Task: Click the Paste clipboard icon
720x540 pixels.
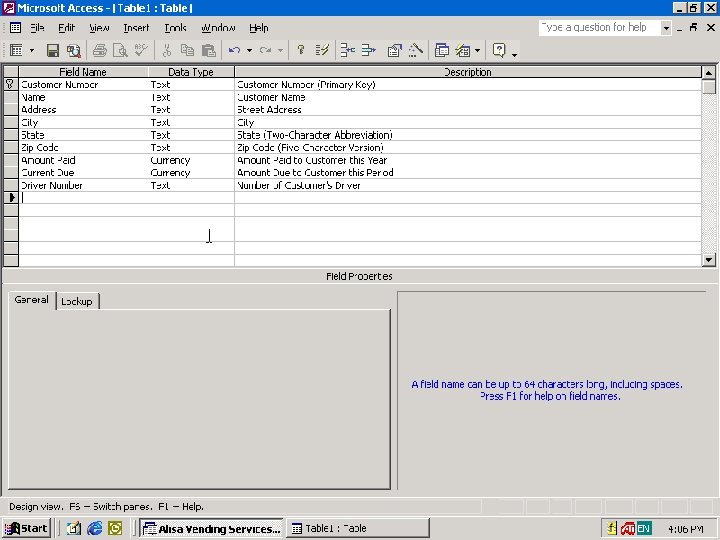Action: click(x=208, y=50)
